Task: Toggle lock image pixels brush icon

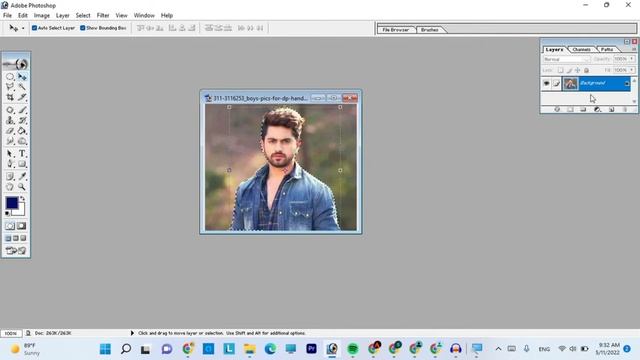Action: point(569,70)
